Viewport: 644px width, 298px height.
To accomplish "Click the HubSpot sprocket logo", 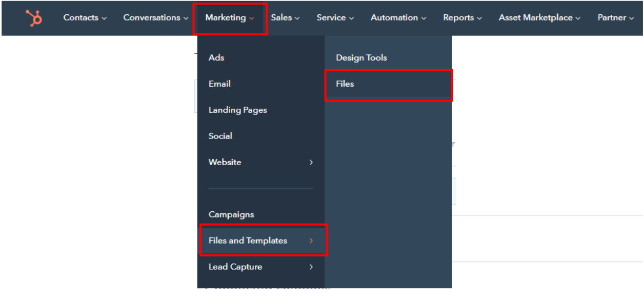I will [35, 18].
